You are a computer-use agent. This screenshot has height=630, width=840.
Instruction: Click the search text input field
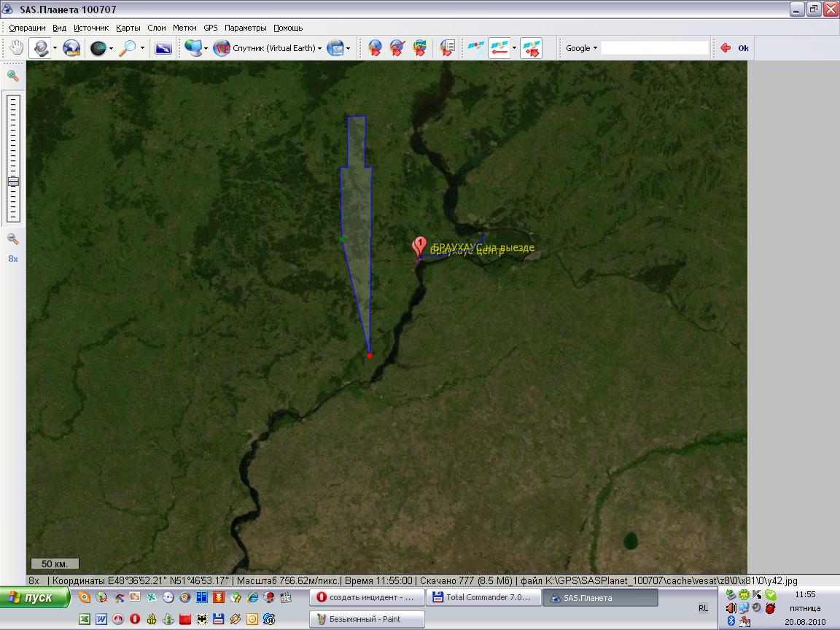(x=654, y=48)
